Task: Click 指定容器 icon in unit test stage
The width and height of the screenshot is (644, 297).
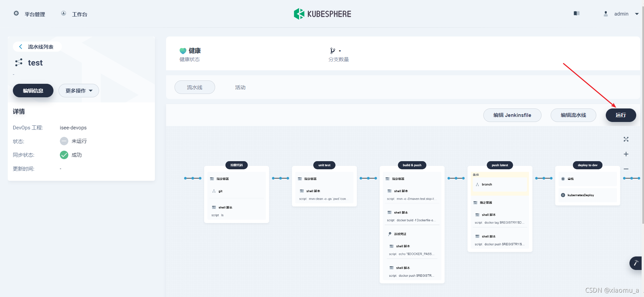Action: tap(300, 179)
